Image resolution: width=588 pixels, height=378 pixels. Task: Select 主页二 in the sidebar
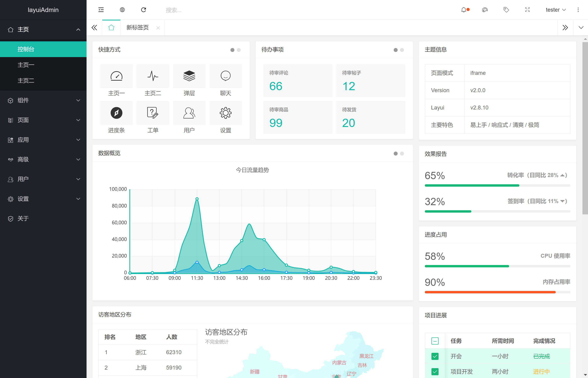(x=43, y=81)
